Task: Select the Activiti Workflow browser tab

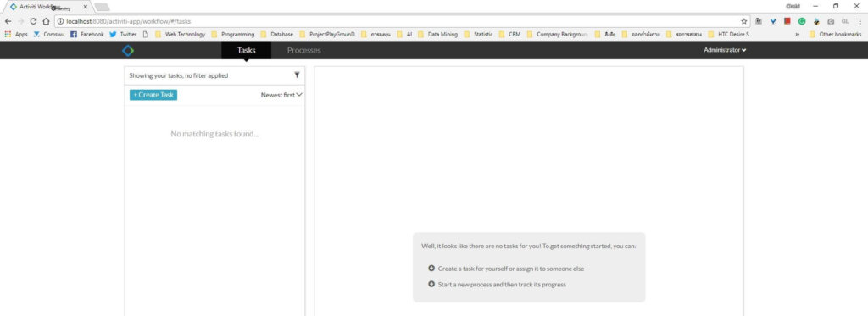Action: (47, 7)
